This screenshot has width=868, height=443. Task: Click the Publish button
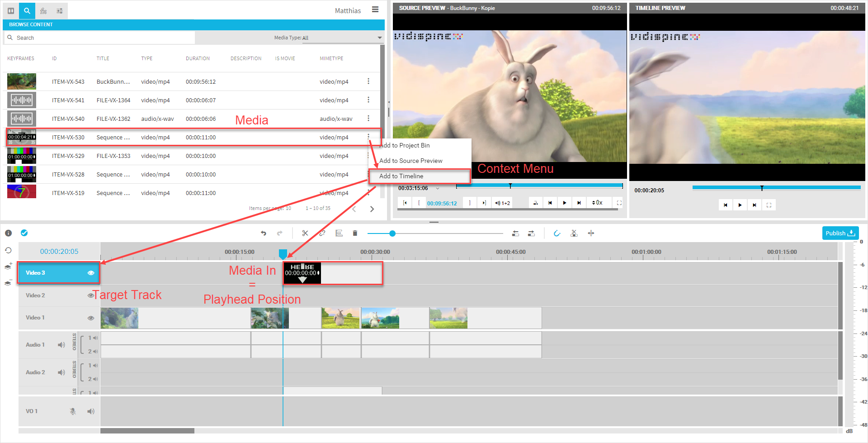click(840, 233)
